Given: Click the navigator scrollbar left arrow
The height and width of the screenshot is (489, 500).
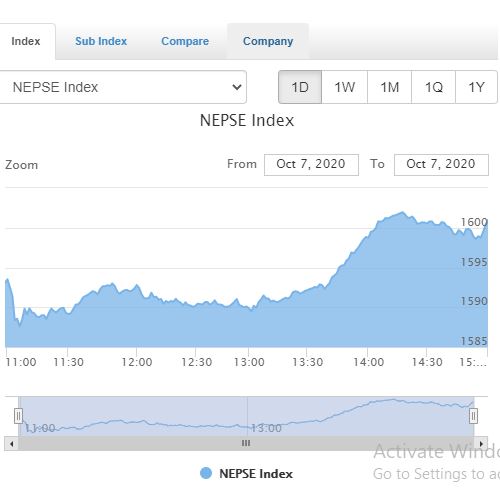Looking at the screenshot, I should tap(12, 444).
